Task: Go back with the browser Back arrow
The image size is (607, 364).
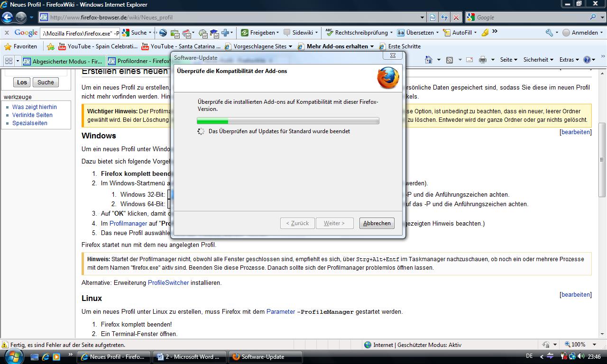Action: coord(7,18)
